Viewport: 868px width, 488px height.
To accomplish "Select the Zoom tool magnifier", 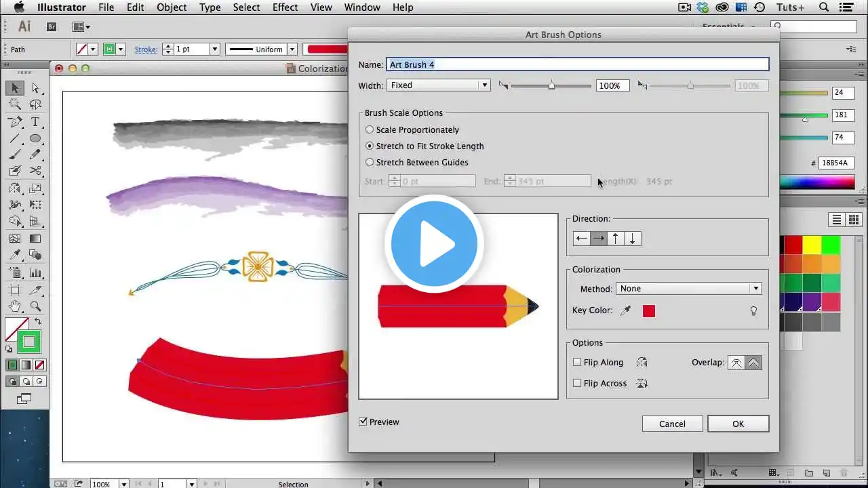I will (x=35, y=306).
